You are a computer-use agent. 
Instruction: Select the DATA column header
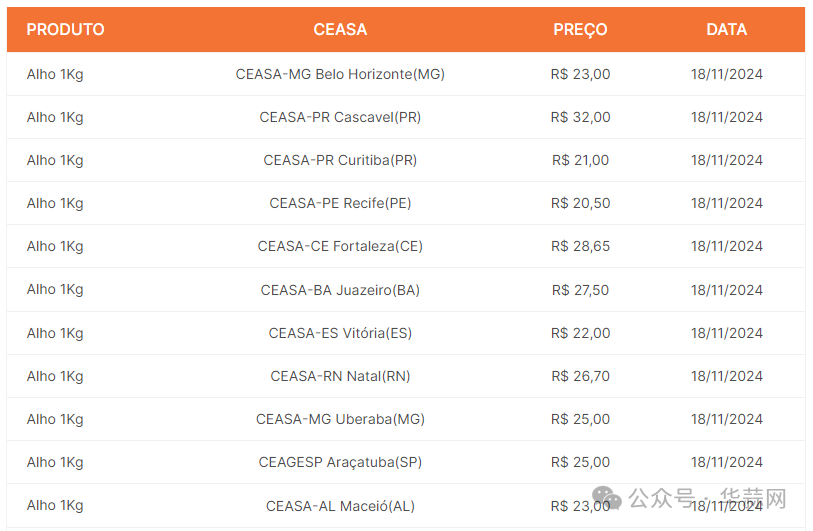point(726,30)
